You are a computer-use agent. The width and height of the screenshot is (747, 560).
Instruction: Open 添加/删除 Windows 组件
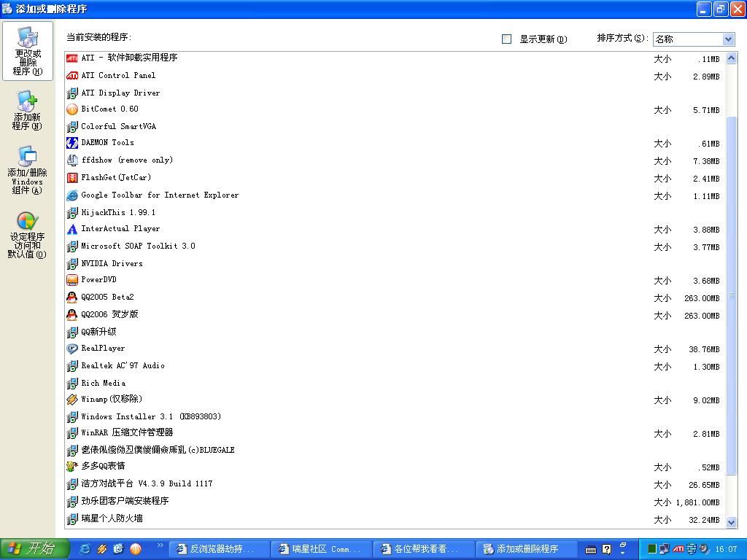coord(27,170)
